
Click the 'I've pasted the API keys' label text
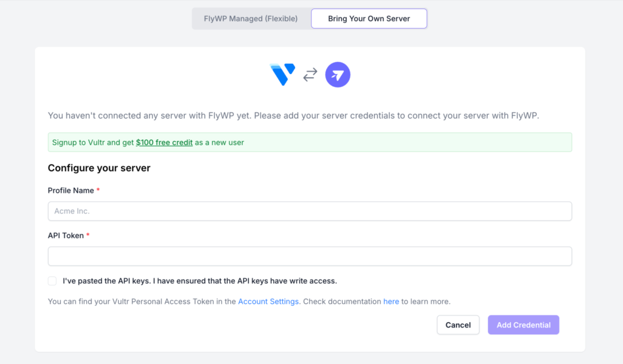(x=200, y=281)
